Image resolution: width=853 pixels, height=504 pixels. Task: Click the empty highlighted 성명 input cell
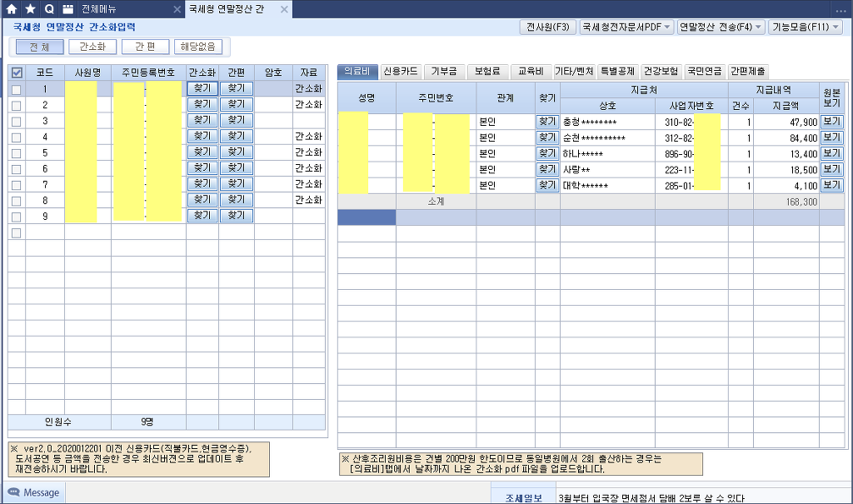pyautogui.click(x=367, y=217)
